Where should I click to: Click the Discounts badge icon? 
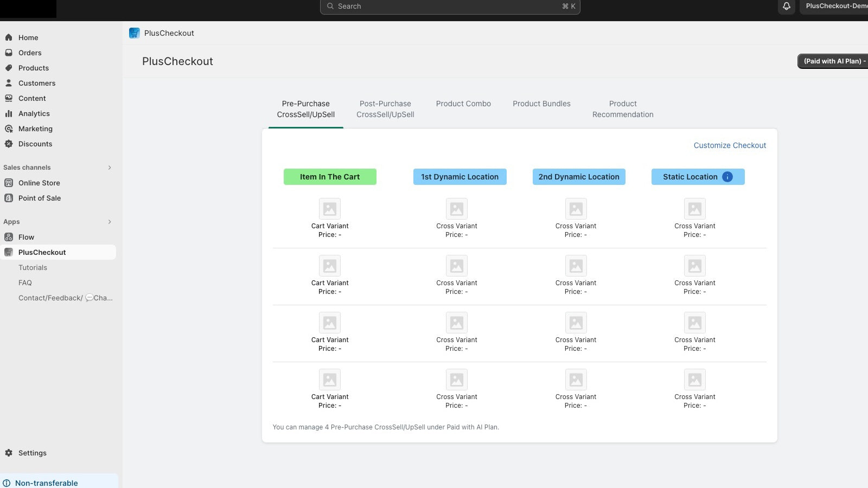(x=9, y=144)
